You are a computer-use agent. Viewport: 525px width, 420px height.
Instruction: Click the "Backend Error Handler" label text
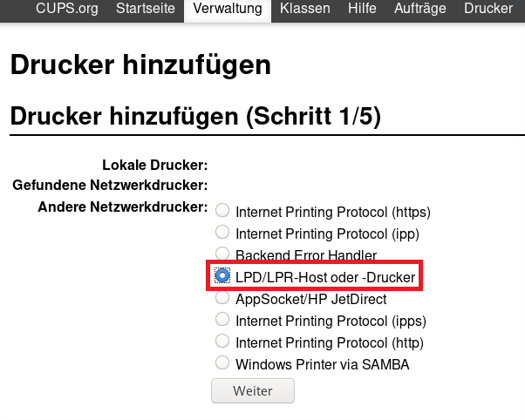306,255
